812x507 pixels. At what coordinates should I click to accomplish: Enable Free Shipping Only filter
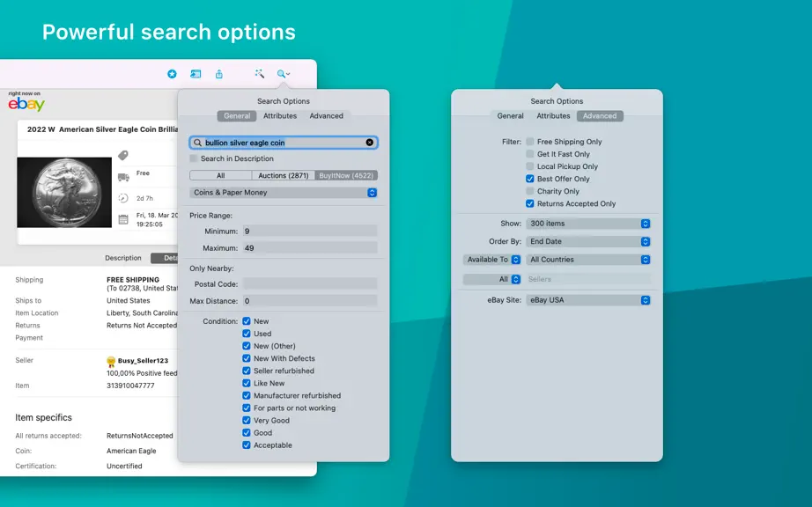[530, 141]
